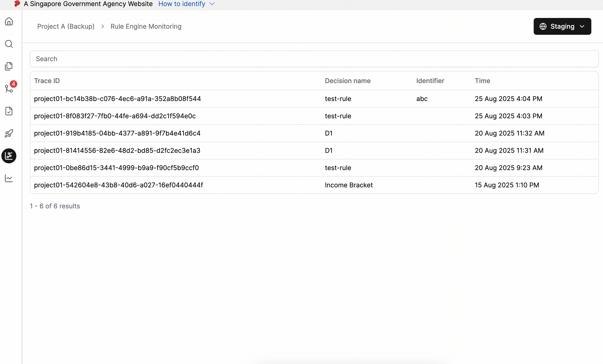Open trace project01-919b4185 with decision D1
This screenshot has height=364, width=603.
314,133
